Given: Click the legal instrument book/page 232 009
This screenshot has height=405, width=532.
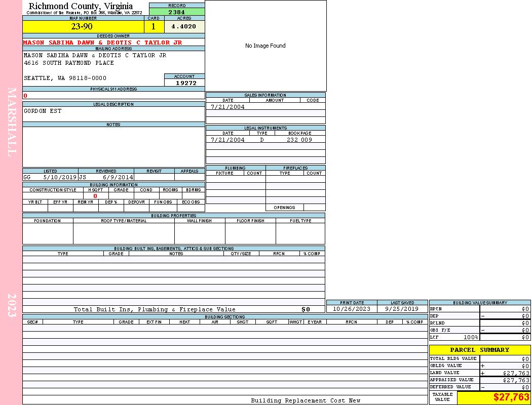Looking at the screenshot, I should [x=299, y=140].
